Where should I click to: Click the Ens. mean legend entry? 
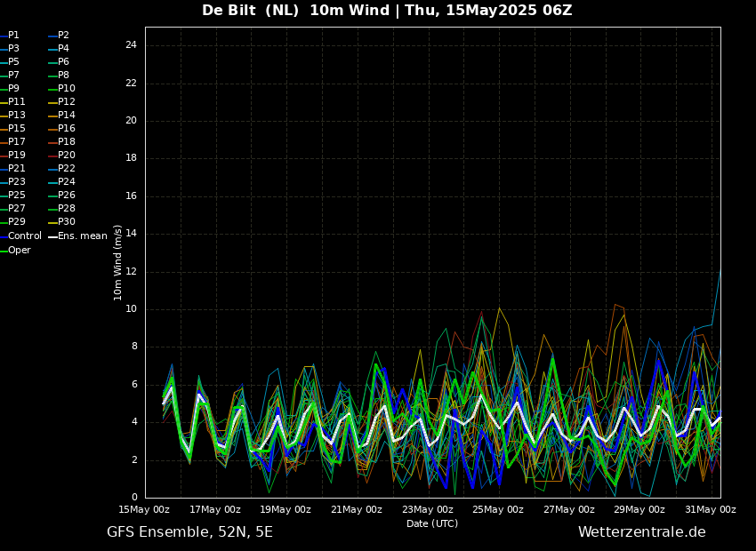pyautogui.click(x=82, y=236)
